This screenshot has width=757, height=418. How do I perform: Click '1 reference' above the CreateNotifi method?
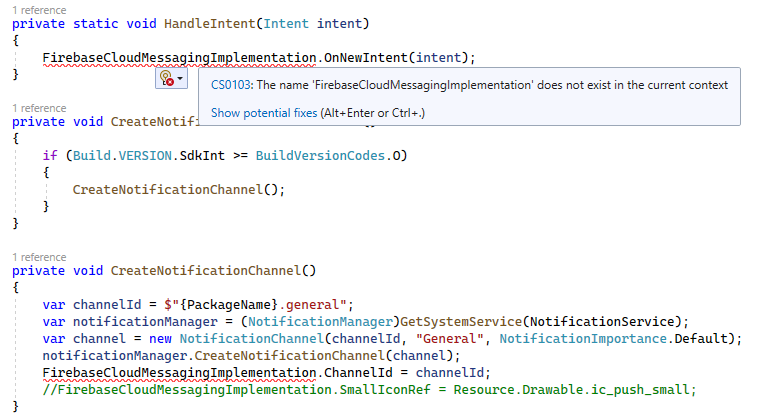(39, 108)
